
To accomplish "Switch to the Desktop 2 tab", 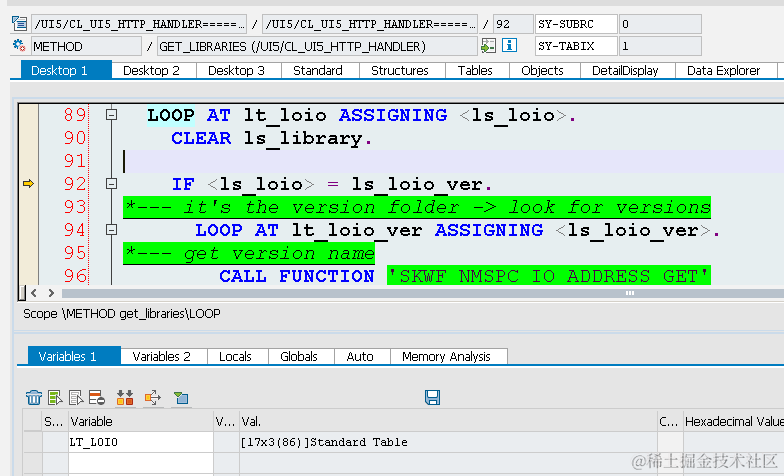I will pos(154,70).
